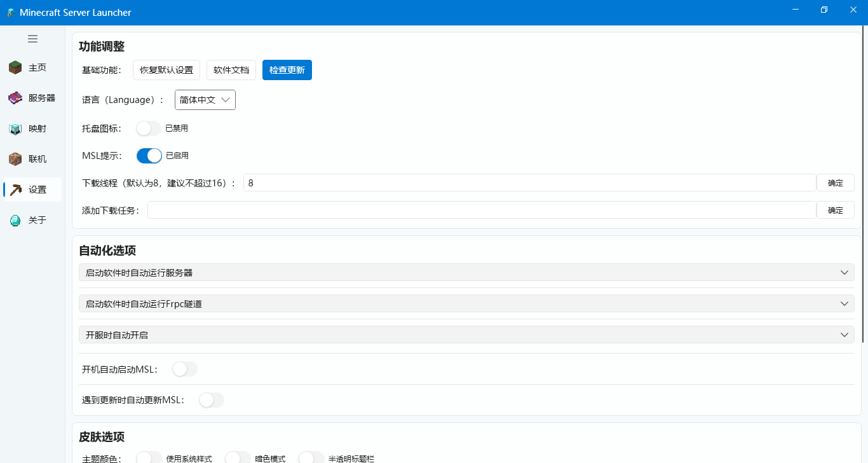The width and height of the screenshot is (868, 463).
Task: Click the grass block icon for 主页
Action: (x=15, y=67)
